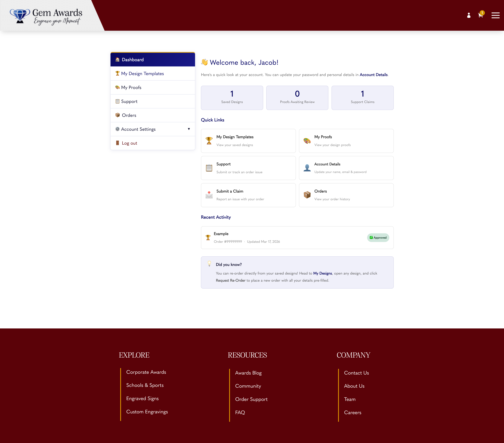Open Order Support footer link
The height and width of the screenshot is (443, 504).
click(251, 399)
